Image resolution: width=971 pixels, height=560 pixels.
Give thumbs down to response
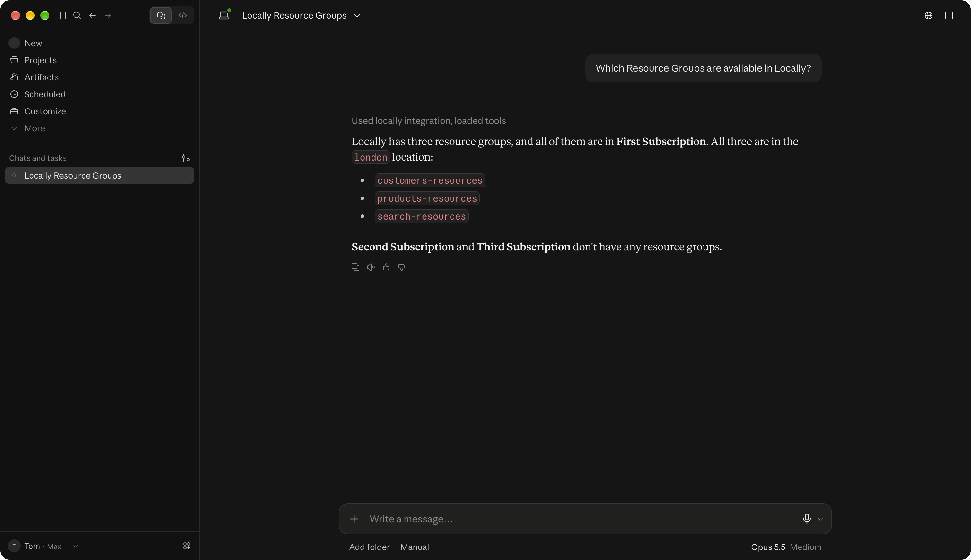pos(401,267)
